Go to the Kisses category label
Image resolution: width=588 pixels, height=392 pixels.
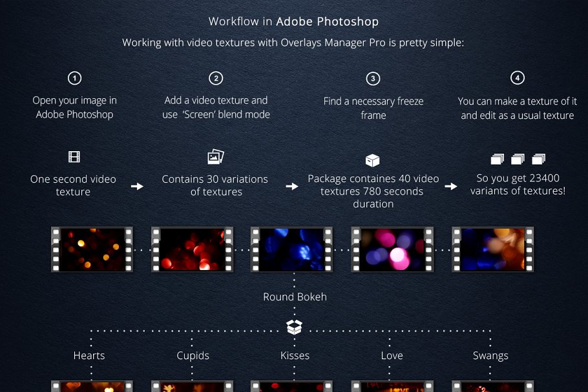point(295,356)
